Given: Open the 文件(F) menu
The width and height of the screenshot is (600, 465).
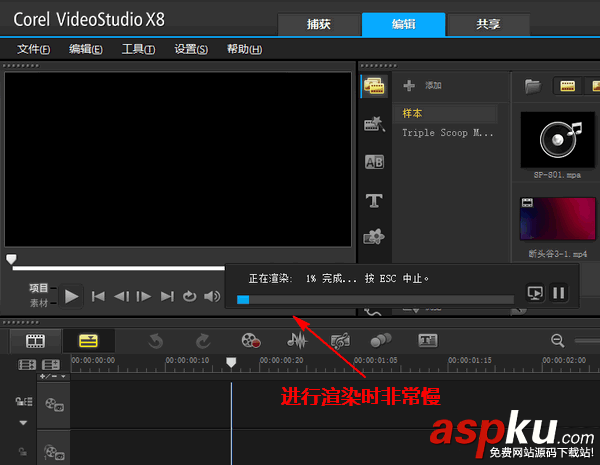Looking at the screenshot, I should tap(33, 49).
